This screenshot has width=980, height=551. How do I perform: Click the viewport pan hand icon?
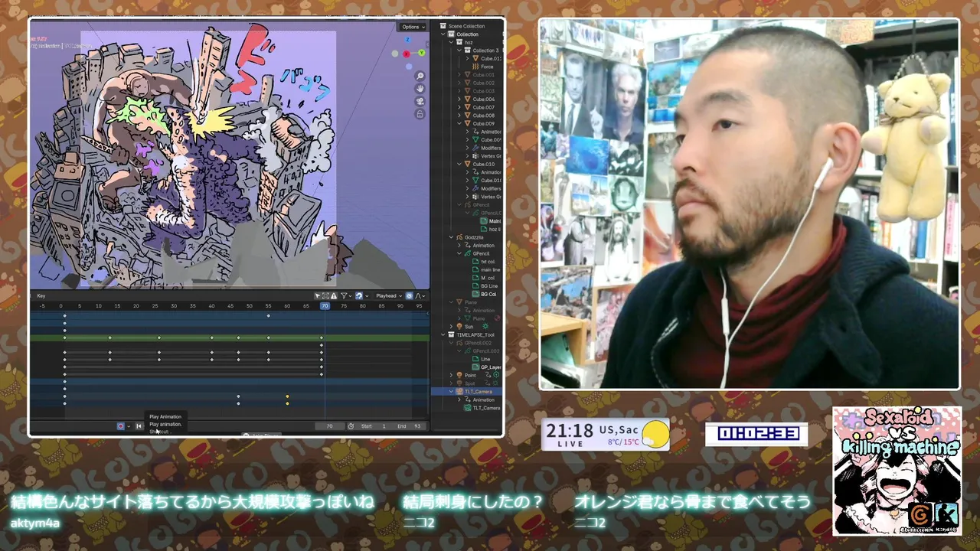420,89
